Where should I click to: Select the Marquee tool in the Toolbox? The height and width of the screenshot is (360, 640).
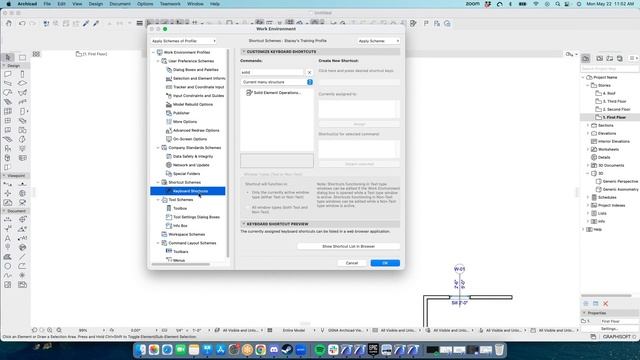(x=22, y=58)
